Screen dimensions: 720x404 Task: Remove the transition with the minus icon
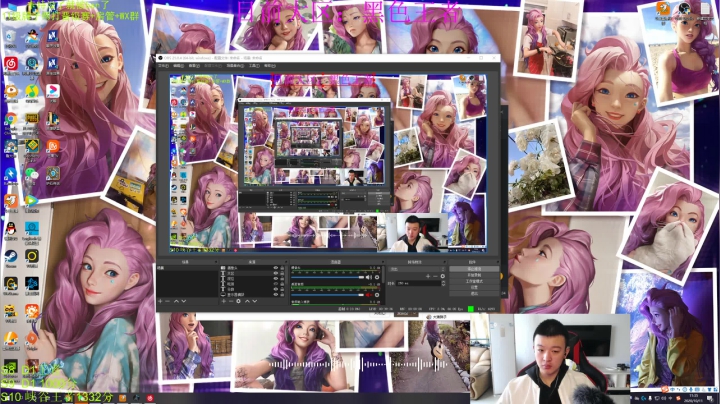pyautogui.click(x=435, y=276)
